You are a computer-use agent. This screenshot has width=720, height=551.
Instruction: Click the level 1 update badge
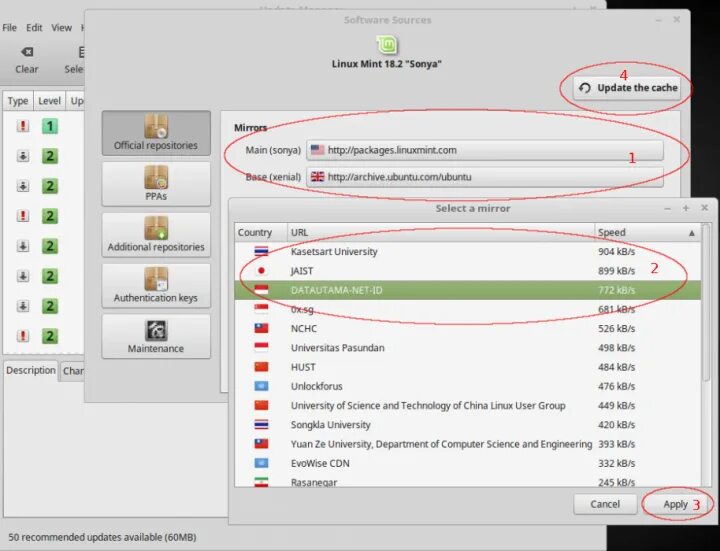50,126
